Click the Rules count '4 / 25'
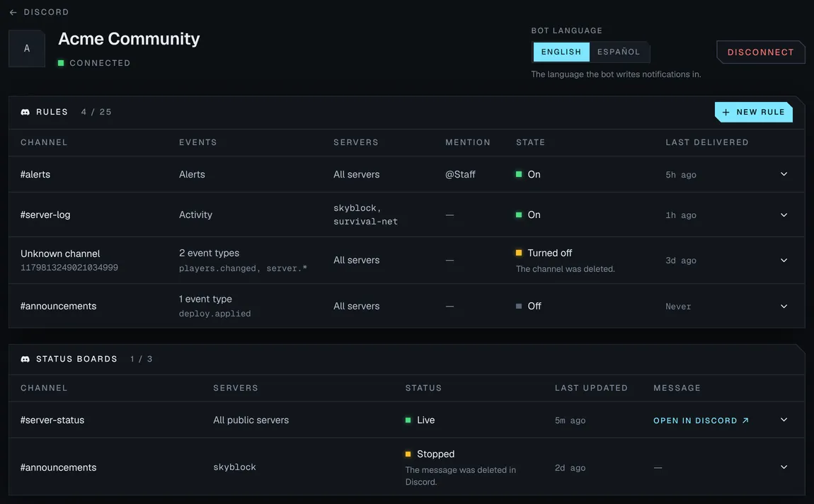The height and width of the screenshot is (504, 814). pos(96,112)
